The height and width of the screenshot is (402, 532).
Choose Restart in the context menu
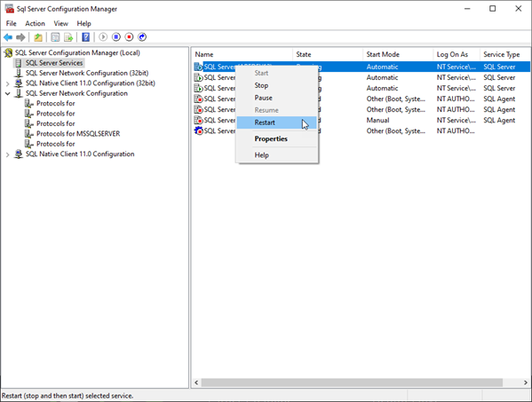(x=277, y=122)
